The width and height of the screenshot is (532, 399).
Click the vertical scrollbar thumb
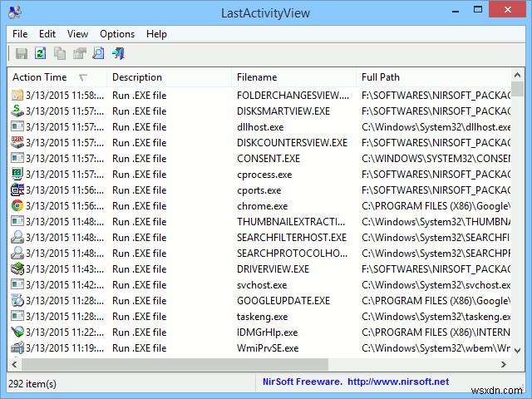(x=517, y=89)
